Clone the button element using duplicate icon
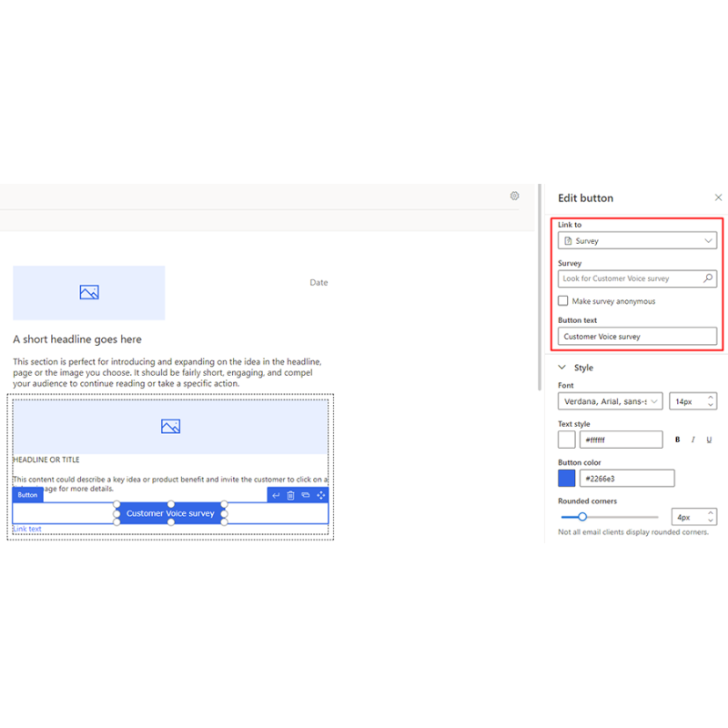Image resolution: width=728 pixels, height=728 pixels. (x=306, y=495)
